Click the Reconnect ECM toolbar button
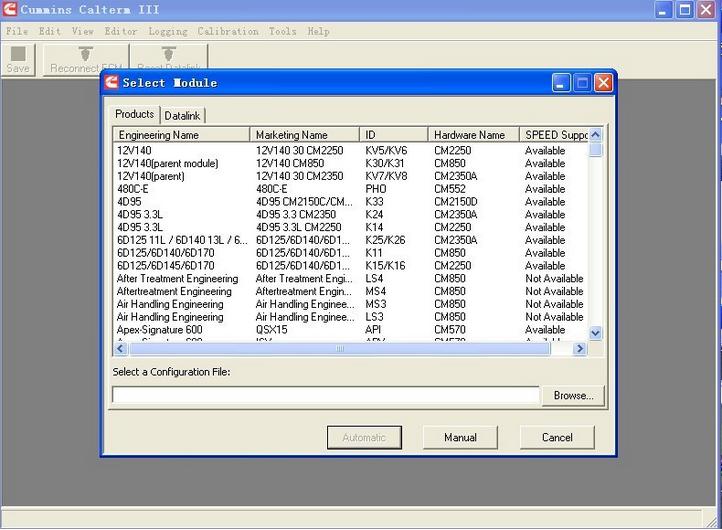This screenshot has height=530, width=722. tap(86, 60)
